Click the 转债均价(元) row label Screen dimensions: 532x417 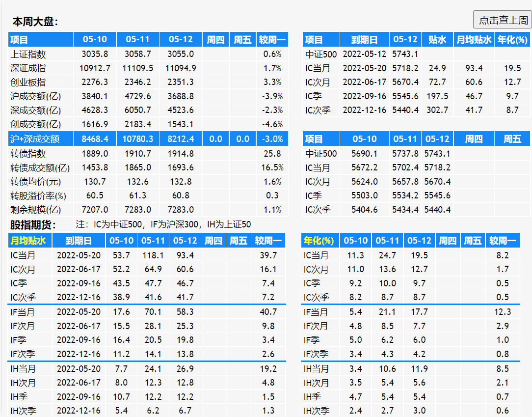[36, 182]
